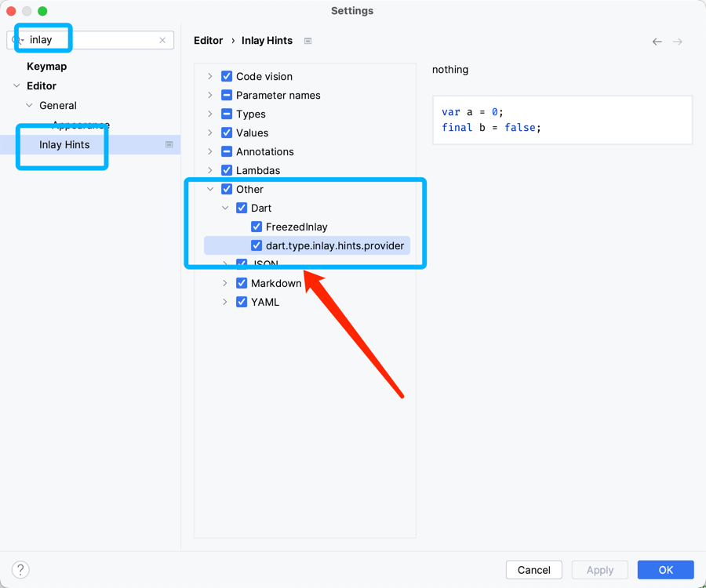Click into the settings search input

click(94, 40)
